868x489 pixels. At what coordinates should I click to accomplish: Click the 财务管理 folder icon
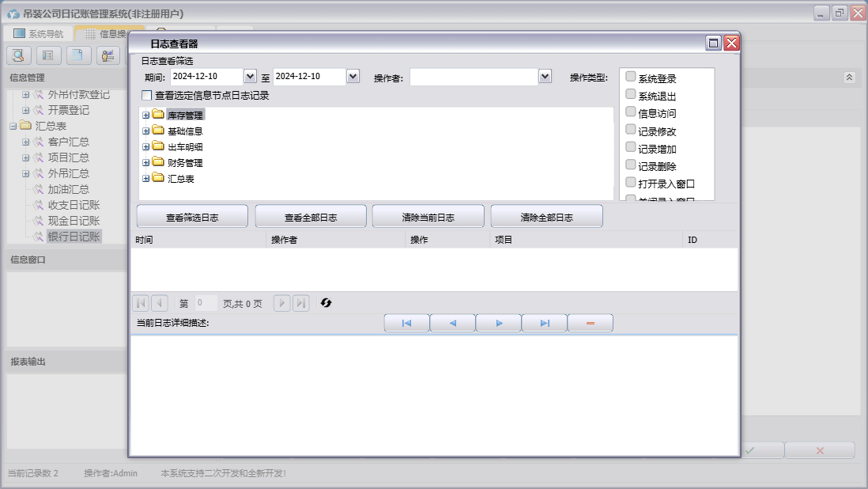158,162
